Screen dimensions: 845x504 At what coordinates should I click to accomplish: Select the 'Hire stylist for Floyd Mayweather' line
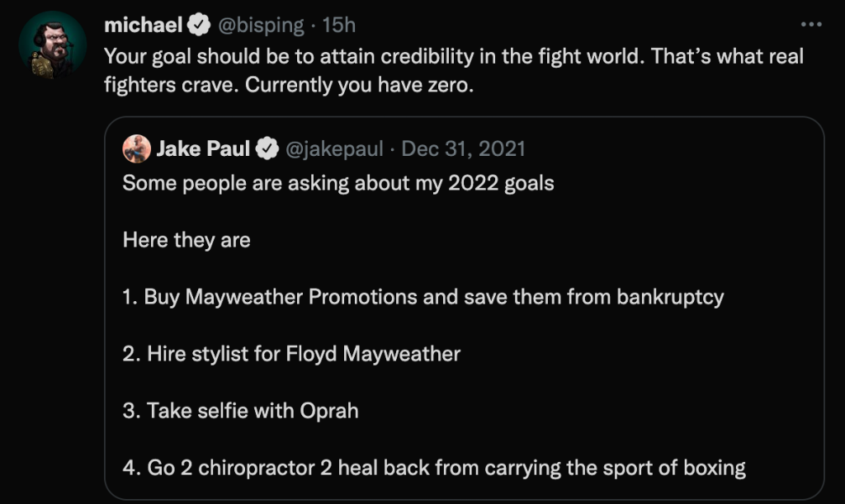[x=291, y=354]
